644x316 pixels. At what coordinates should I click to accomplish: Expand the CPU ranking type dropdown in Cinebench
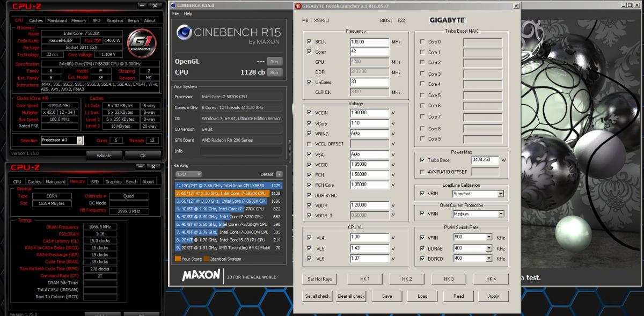(x=188, y=174)
